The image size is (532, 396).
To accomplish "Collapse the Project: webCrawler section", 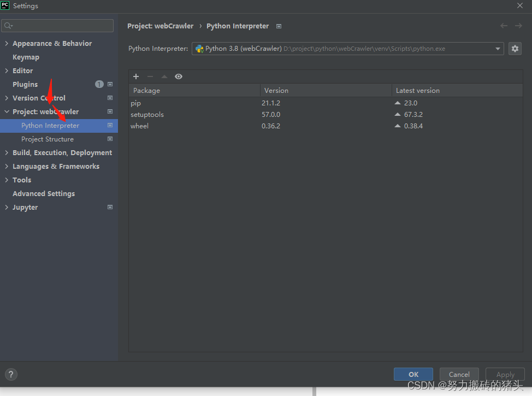I will [7, 111].
